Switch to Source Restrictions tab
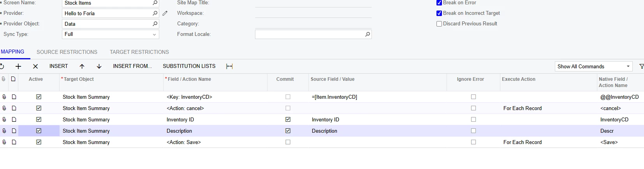Screen dimensions: 644x169 click(x=67, y=52)
